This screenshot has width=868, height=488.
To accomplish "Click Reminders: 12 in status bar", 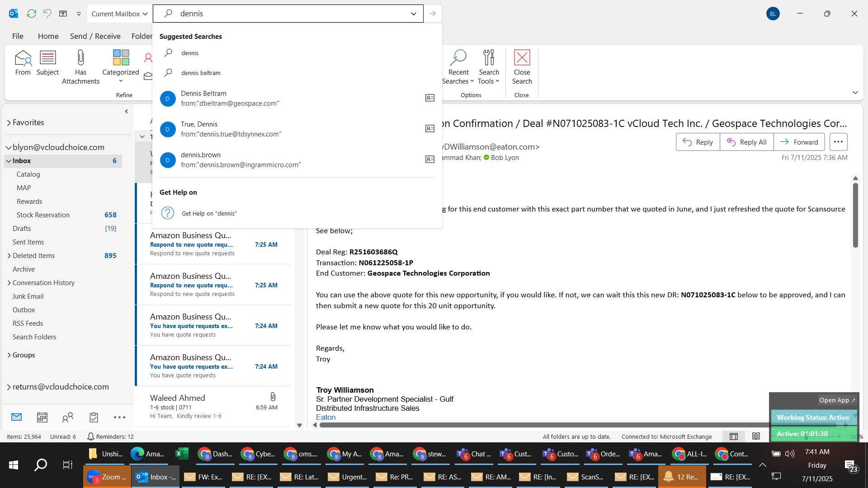I will pyautogui.click(x=110, y=436).
